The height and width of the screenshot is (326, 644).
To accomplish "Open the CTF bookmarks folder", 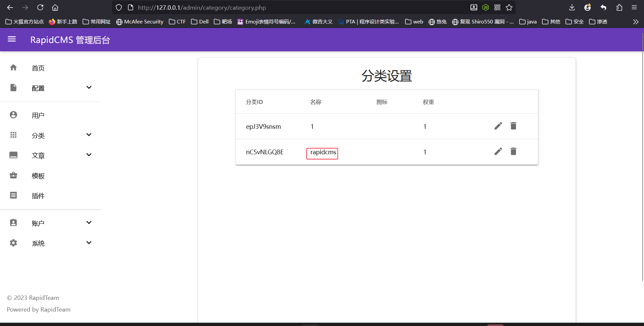I will pyautogui.click(x=177, y=22).
